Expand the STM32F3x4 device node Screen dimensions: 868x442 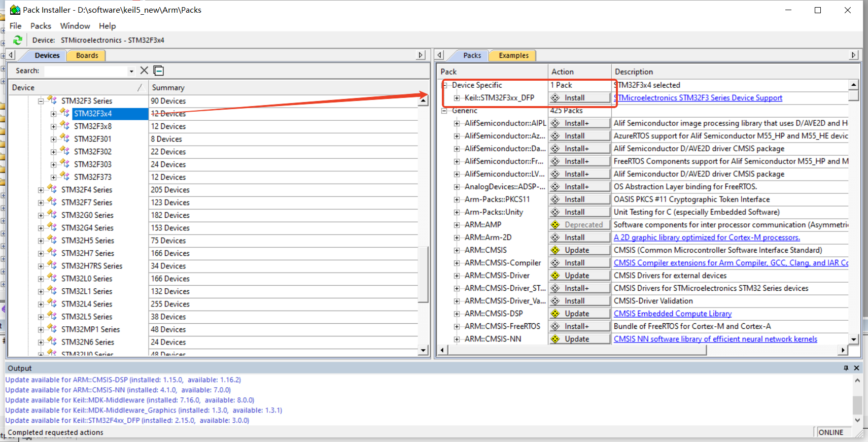click(x=53, y=114)
